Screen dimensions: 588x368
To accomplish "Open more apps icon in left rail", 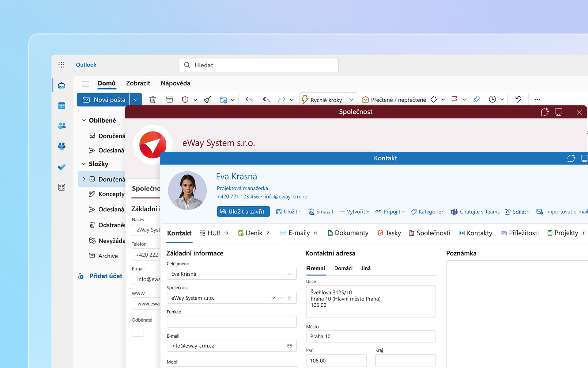I will [x=62, y=187].
